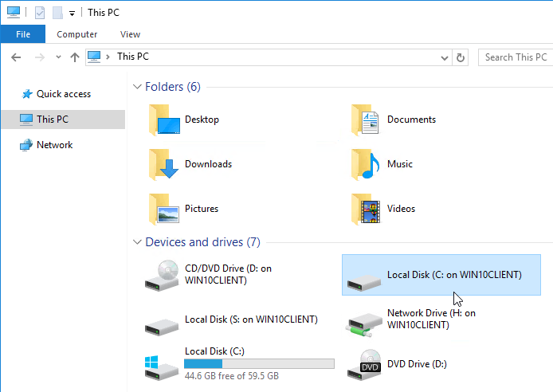Go back using the Back arrow
553x392 pixels.
click(x=16, y=57)
